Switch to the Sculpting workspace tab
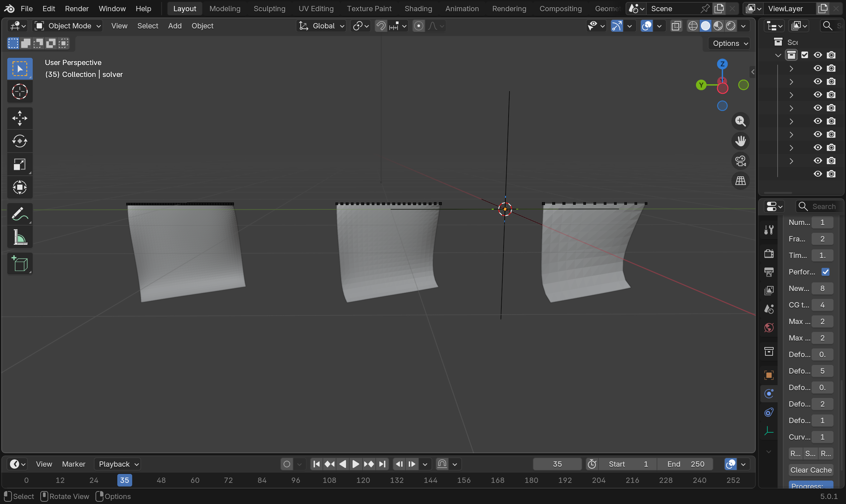Image resolution: width=846 pixels, height=504 pixels. [269, 9]
